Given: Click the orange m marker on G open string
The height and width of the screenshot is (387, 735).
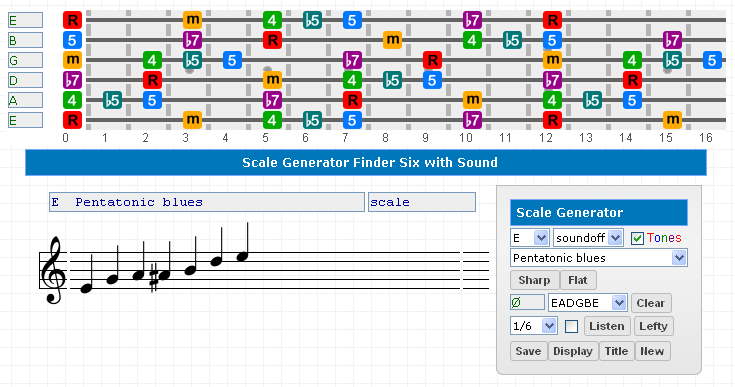Looking at the screenshot, I should pos(72,60).
